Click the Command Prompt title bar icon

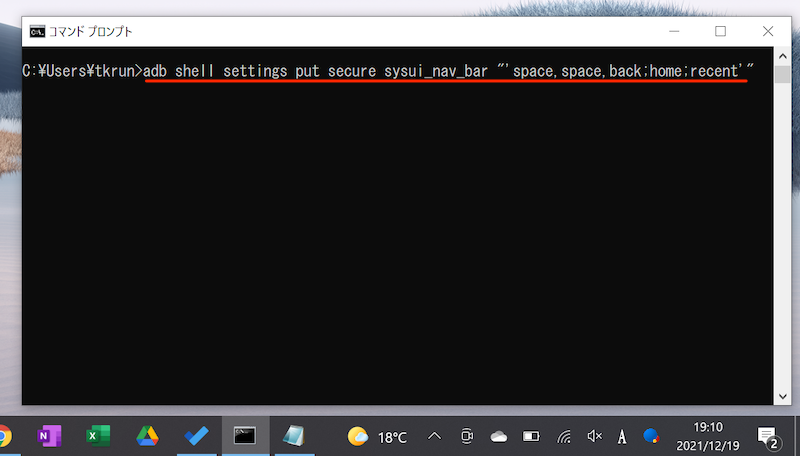(36, 31)
